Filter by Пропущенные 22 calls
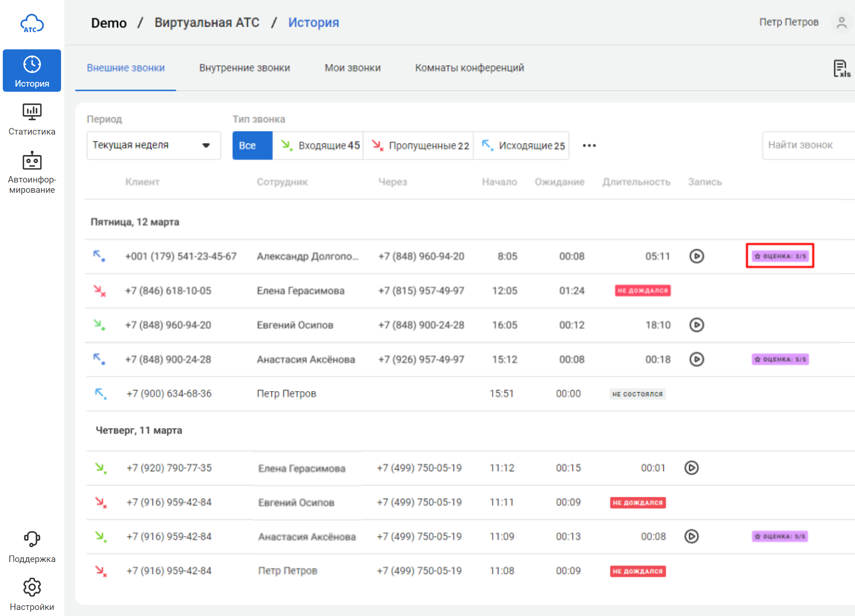This screenshot has width=855, height=616. click(x=418, y=146)
